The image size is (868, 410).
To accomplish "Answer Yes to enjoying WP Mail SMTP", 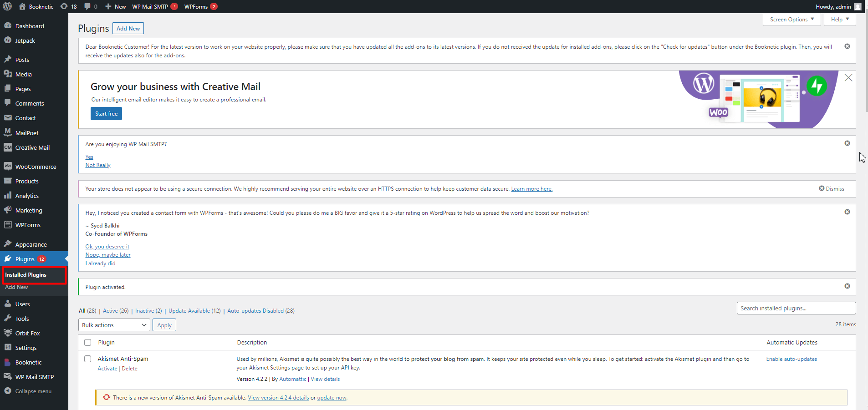I will 89,157.
